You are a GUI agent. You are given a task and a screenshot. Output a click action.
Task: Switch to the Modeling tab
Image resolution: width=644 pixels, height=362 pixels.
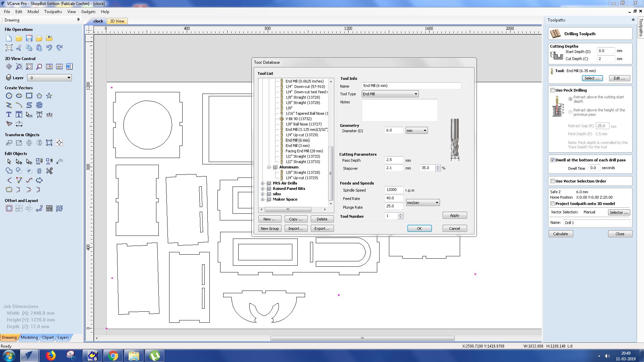(29, 338)
